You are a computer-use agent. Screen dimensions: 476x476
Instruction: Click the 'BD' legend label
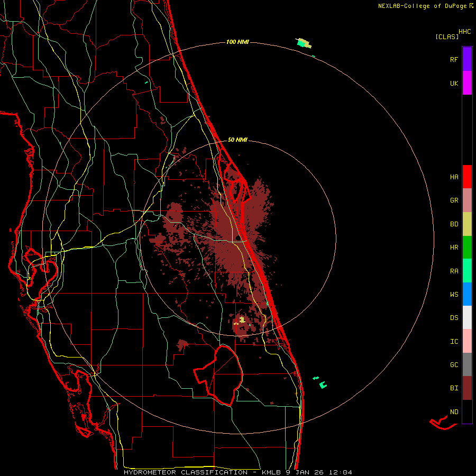click(454, 224)
